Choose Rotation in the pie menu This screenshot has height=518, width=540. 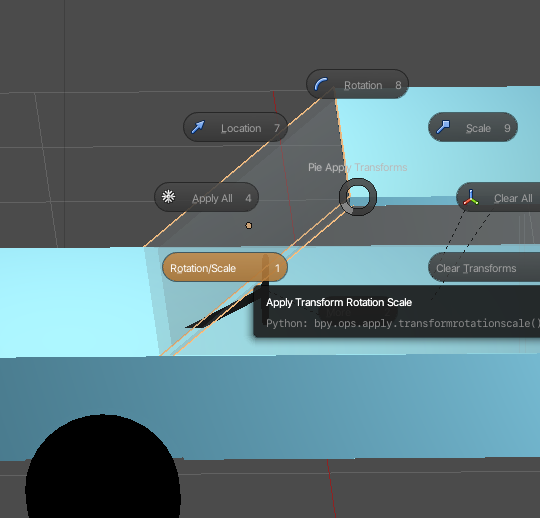[357, 84]
